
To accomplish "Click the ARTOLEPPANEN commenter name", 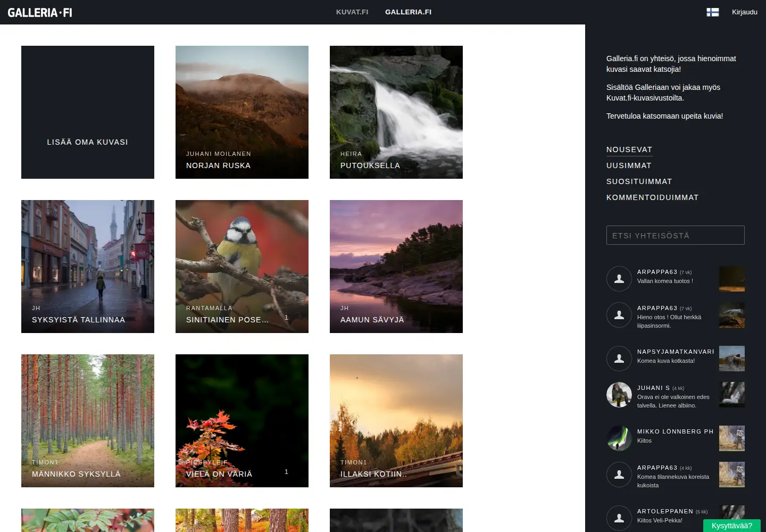I will click(665, 511).
